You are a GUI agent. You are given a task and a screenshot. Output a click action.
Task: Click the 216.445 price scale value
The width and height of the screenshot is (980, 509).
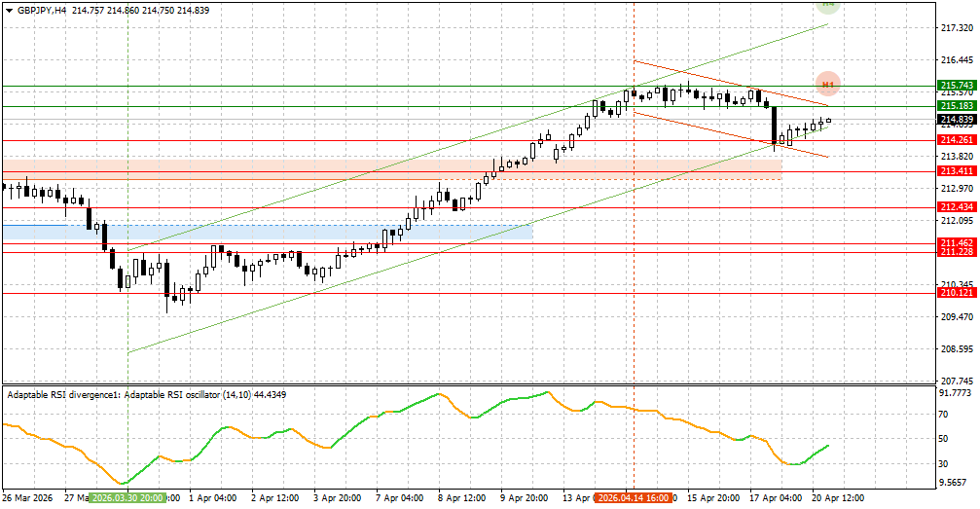tap(957, 60)
